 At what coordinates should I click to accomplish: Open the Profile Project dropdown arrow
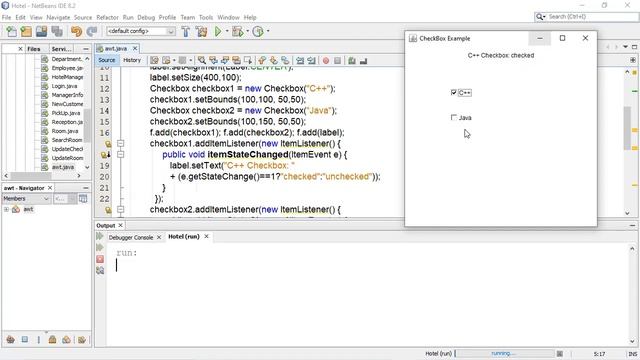(x=268, y=31)
